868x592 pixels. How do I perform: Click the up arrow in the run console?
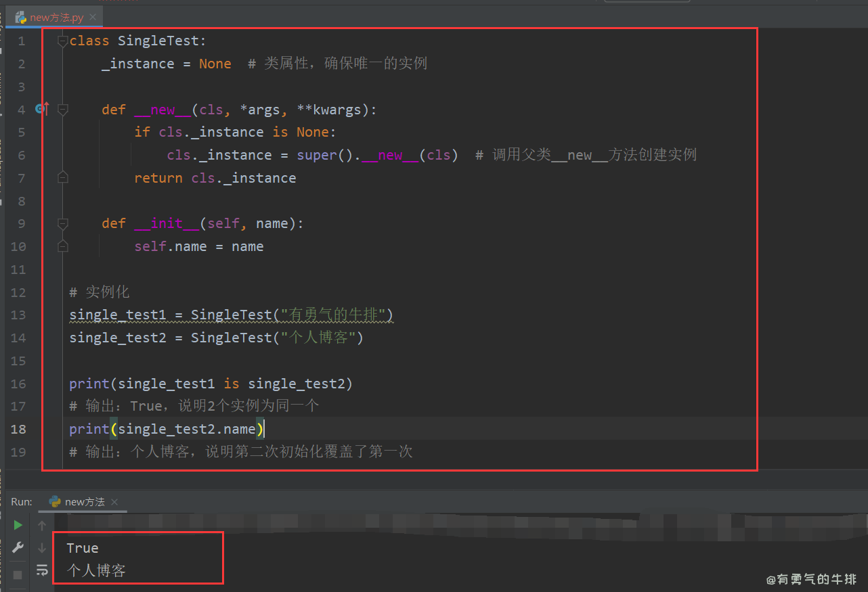pos(42,525)
